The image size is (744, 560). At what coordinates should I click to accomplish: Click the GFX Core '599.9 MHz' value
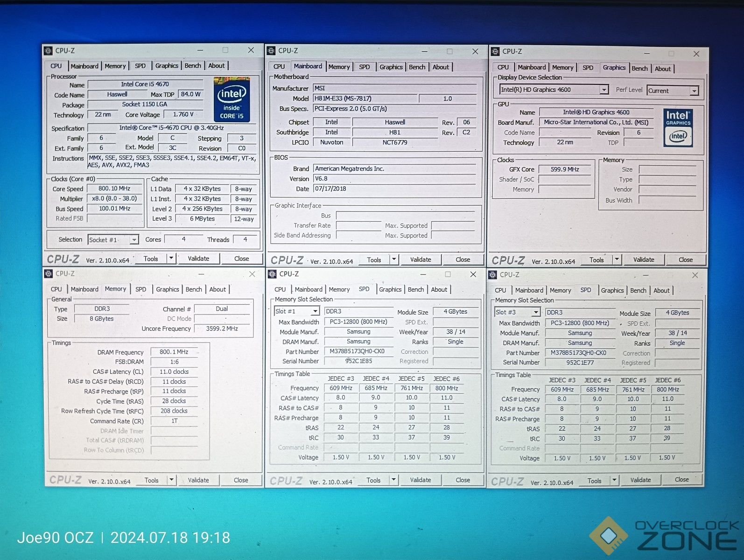click(565, 169)
